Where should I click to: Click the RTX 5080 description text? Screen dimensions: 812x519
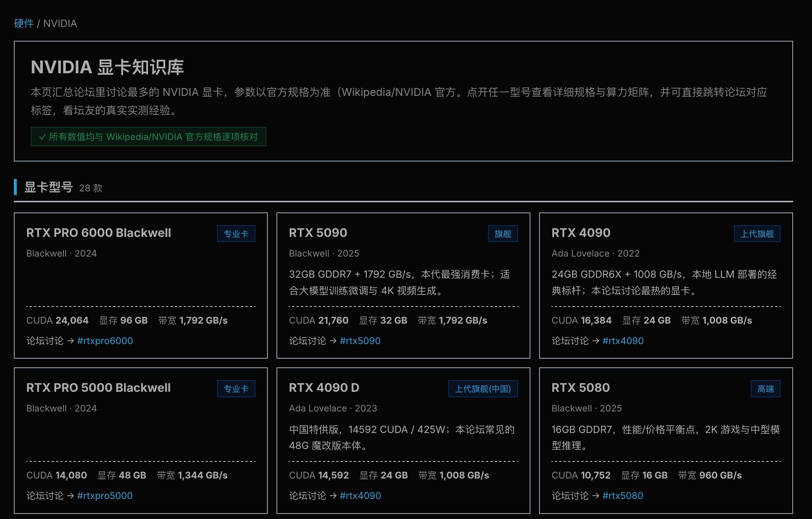(666, 437)
